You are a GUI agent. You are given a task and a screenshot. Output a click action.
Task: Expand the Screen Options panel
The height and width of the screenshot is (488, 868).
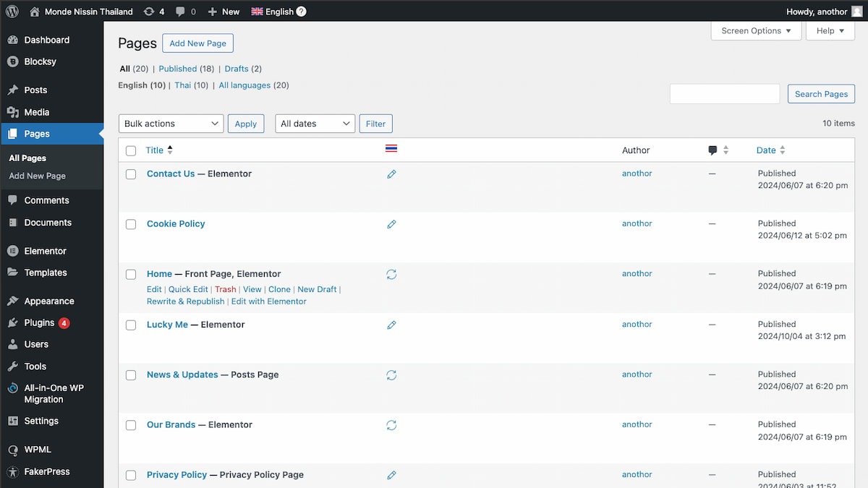pyautogui.click(x=757, y=31)
